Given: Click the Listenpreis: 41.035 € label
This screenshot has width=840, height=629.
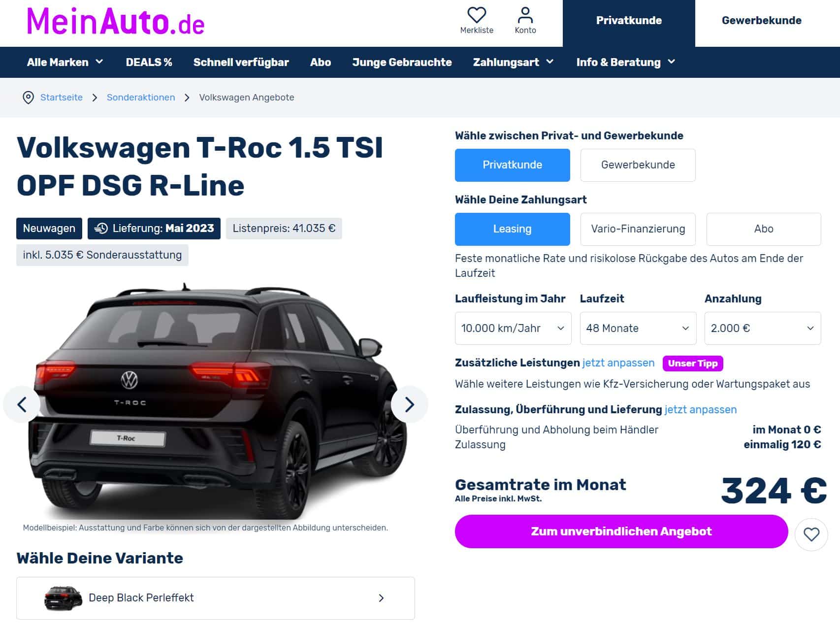Looking at the screenshot, I should (x=284, y=229).
